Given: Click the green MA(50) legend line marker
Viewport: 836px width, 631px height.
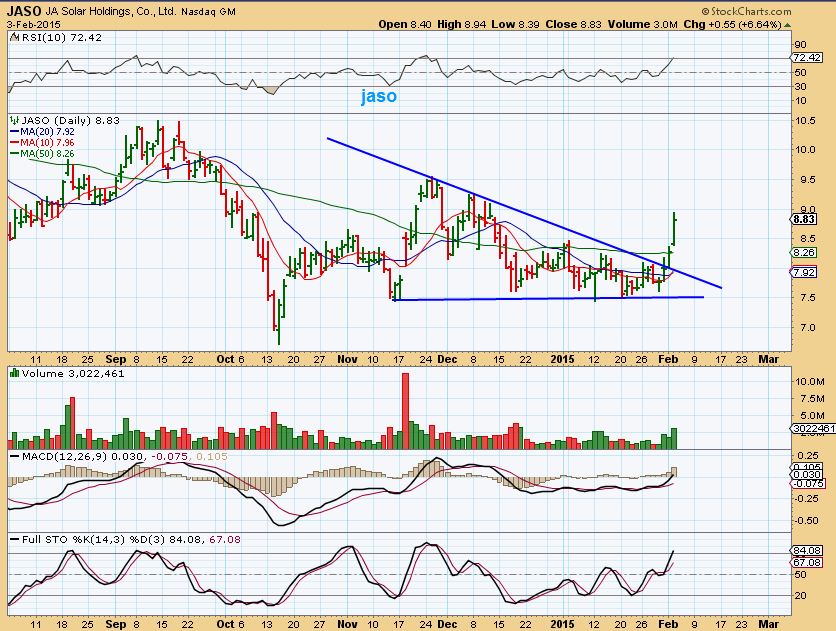Looking at the screenshot, I should (x=14, y=154).
